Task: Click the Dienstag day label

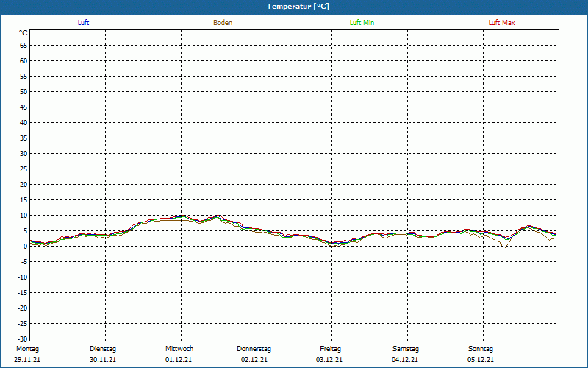Action: [103, 349]
